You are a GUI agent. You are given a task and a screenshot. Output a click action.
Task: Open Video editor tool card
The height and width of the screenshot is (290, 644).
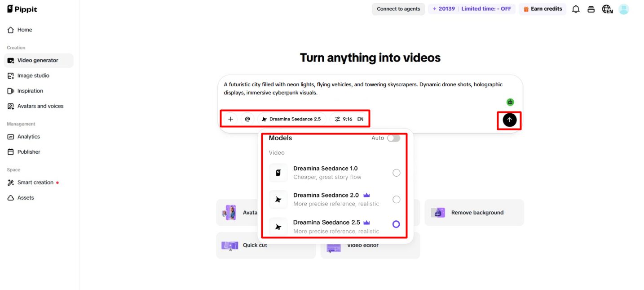pos(370,245)
